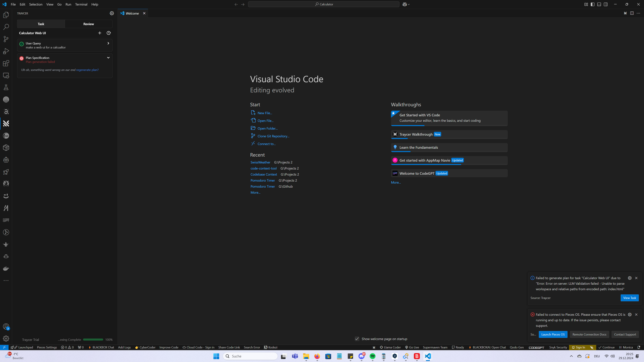
Task: Click the Traycer icon in editor toolbar
Action: [x=625, y=13]
